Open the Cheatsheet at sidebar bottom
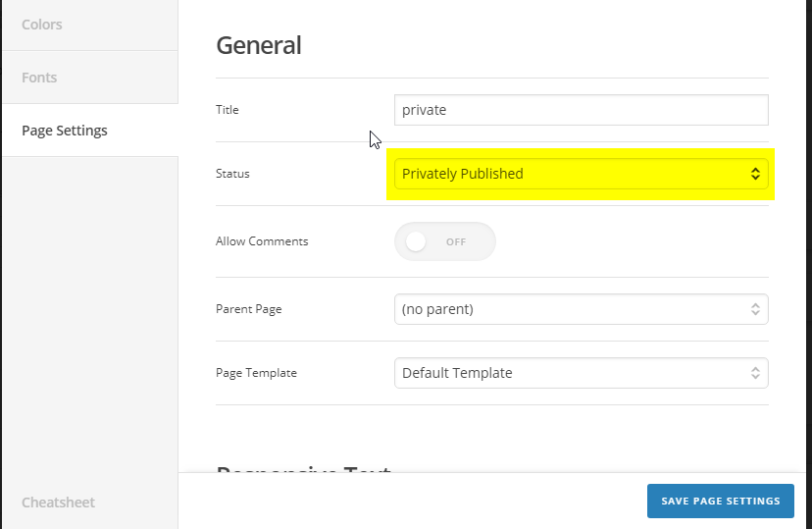Viewport: 812px width, 529px height. point(58,503)
